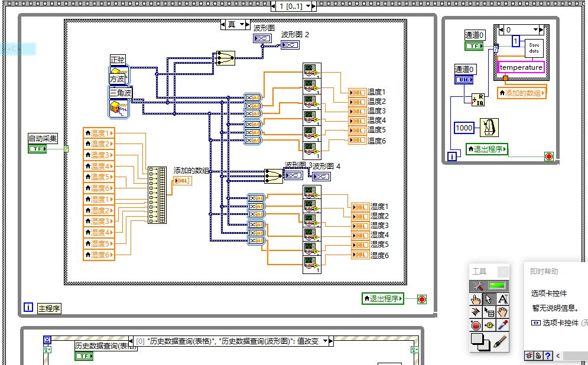This screenshot has height=365, width=588.
Task: Select the Set Color brush tool
Action: tap(500, 341)
